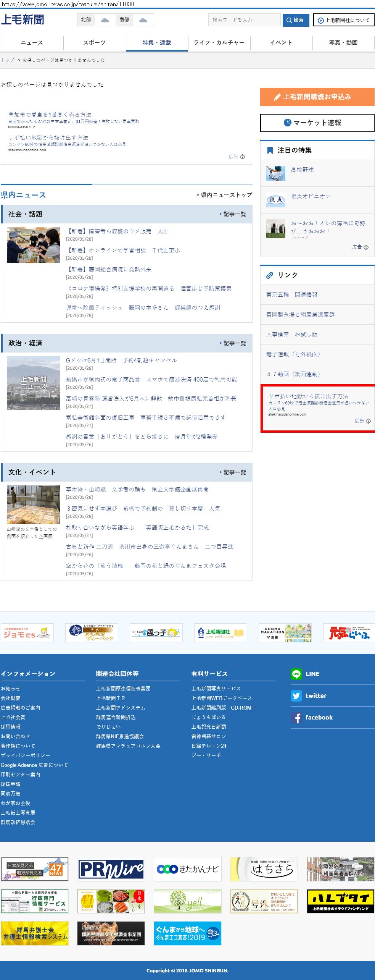The image size is (375, 980).
Task: Click the orange 上毛新聞購読お申込み button
Action: (x=317, y=97)
